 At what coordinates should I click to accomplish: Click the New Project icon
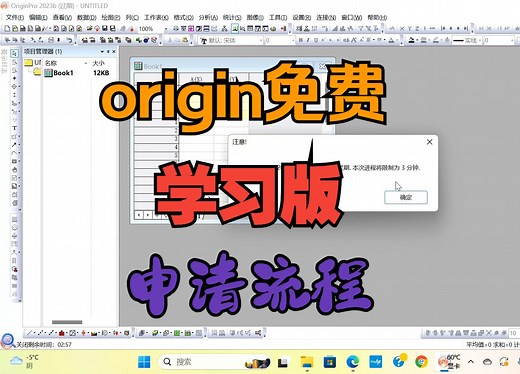pyautogui.click(x=7, y=29)
